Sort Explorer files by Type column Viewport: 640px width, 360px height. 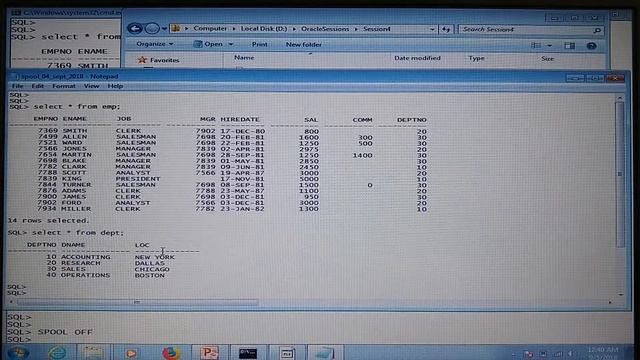click(476, 58)
